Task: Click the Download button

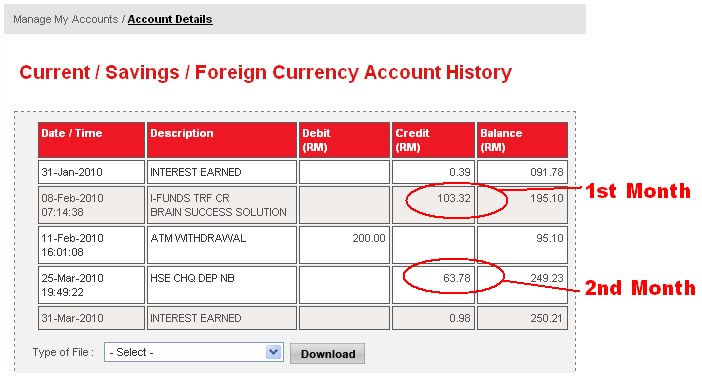Action: pos(327,353)
